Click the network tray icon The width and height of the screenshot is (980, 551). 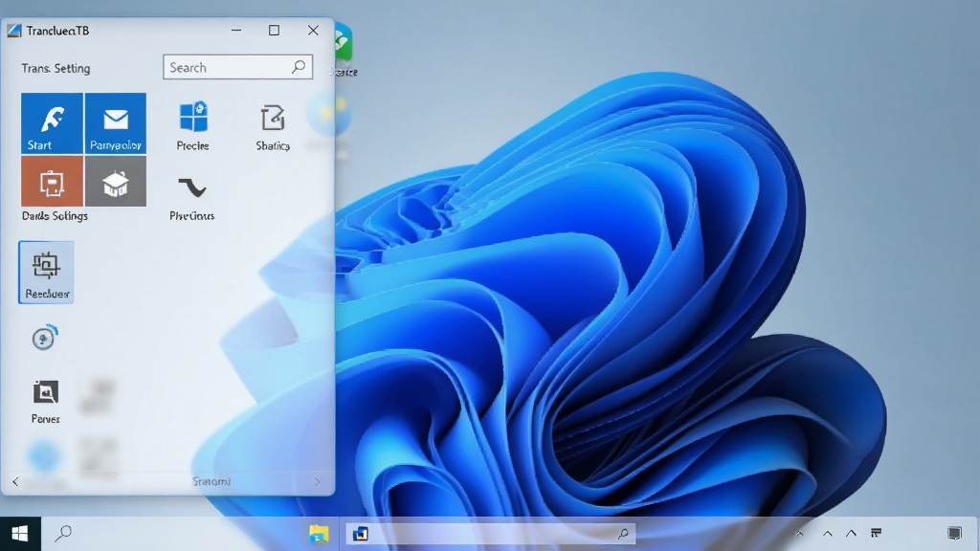(x=877, y=533)
